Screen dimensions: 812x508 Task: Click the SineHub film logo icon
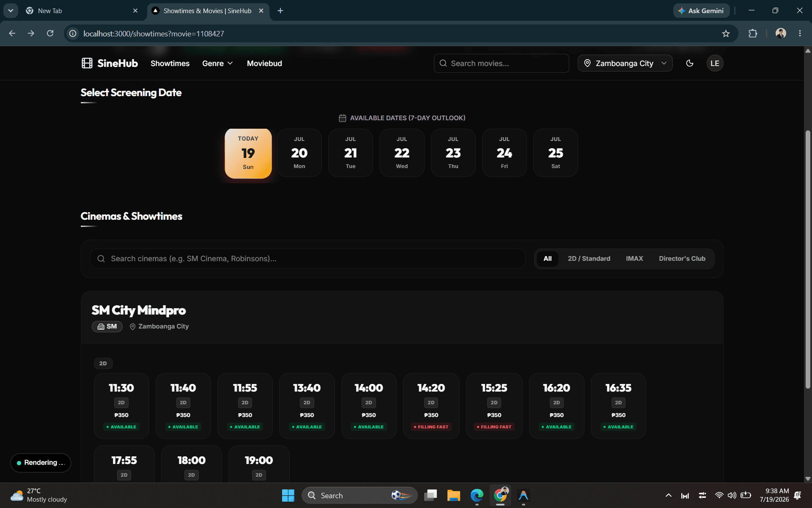[x=87, y=63]
